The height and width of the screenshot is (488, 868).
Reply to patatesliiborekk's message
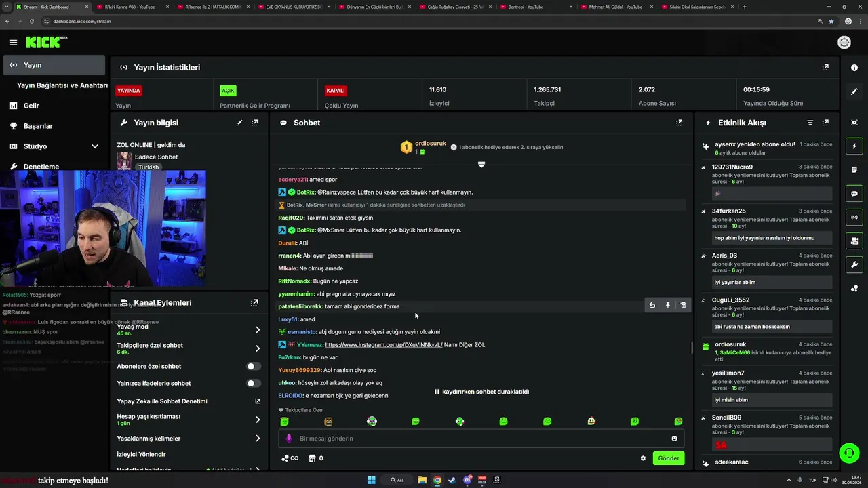click(x=652, y=305)
